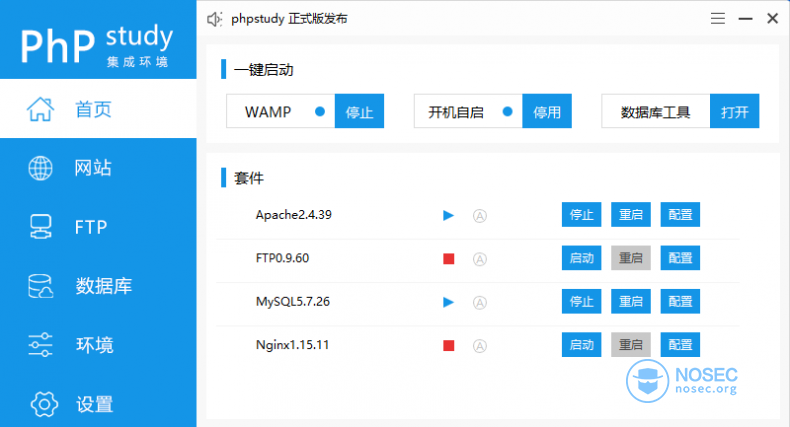Start Nginx1.15.11 with 启动 button
Screen dimensions: 790x427
(581, 344)
